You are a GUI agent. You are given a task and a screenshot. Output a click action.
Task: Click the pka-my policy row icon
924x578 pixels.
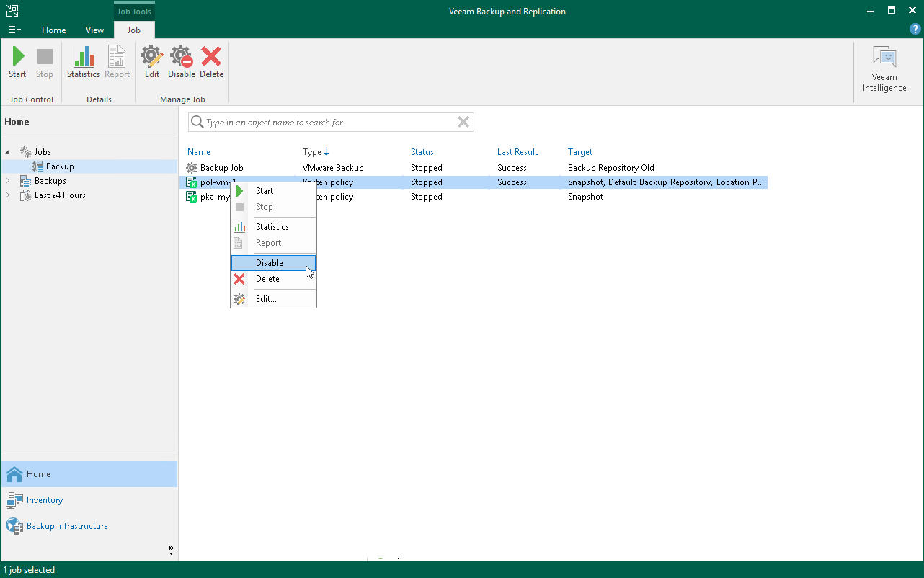[x=192, y=197]
